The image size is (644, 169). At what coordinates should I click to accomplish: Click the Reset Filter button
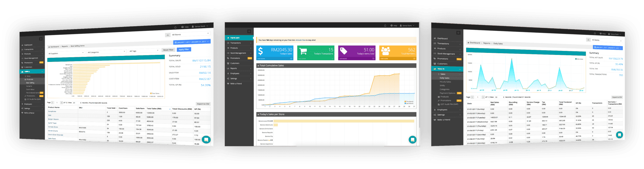[x=168, y=50]
